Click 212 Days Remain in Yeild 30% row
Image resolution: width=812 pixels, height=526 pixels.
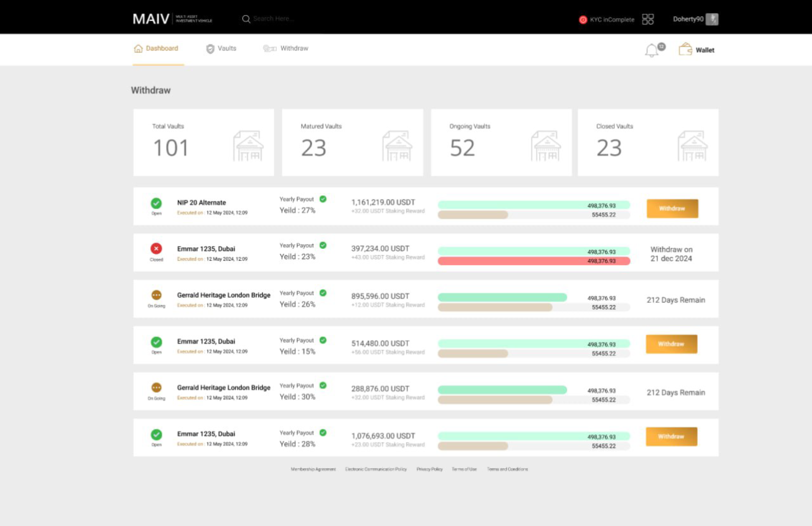(x=676, y=393)
